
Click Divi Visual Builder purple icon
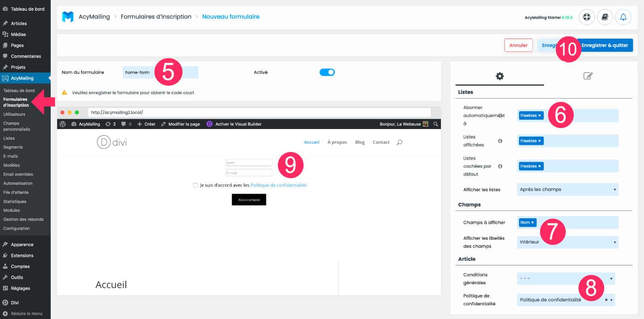tap(210, 124)
